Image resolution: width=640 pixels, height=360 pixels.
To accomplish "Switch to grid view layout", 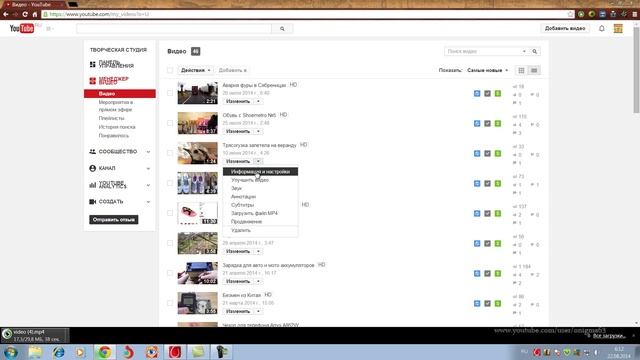I will pos(521,70).
